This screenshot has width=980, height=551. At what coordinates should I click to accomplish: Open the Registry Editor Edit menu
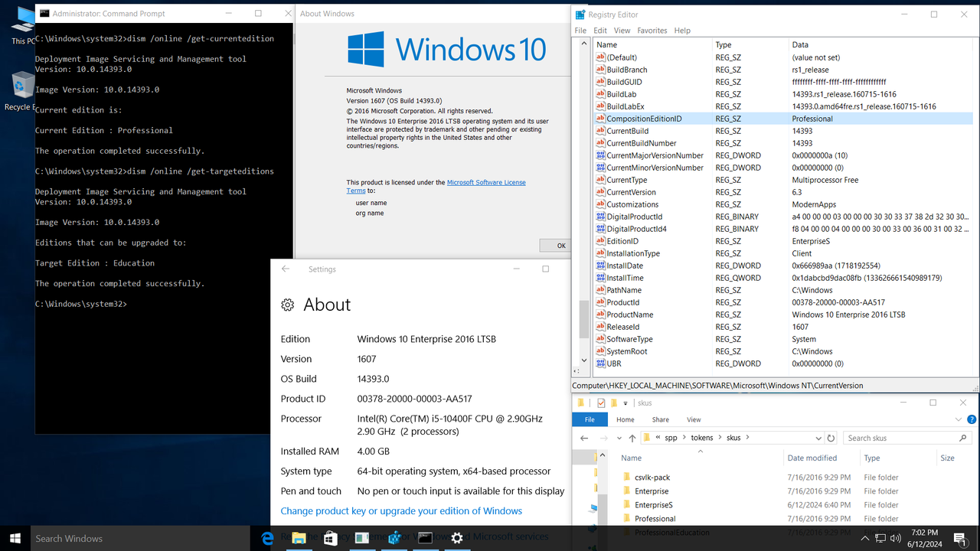(600, 31)
